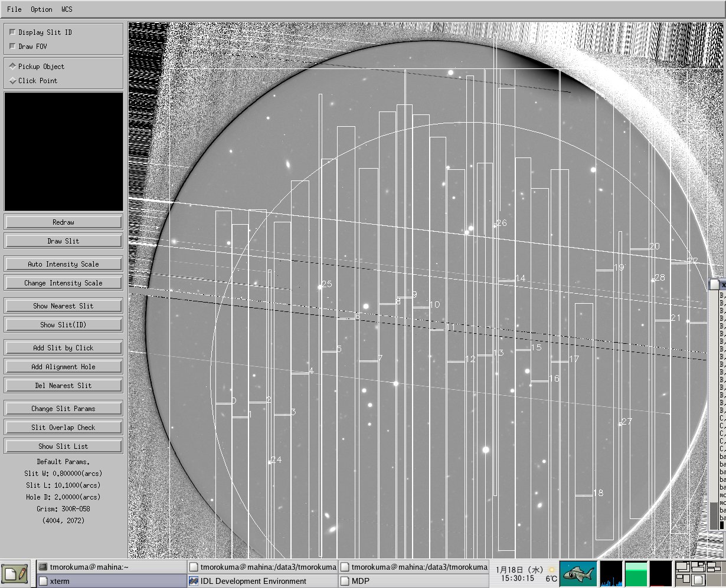Open the Option menu

click(41, 9)
